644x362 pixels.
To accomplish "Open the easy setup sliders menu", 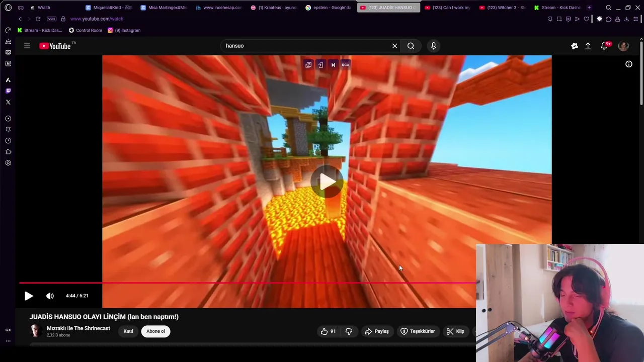I will coord(637,19).
